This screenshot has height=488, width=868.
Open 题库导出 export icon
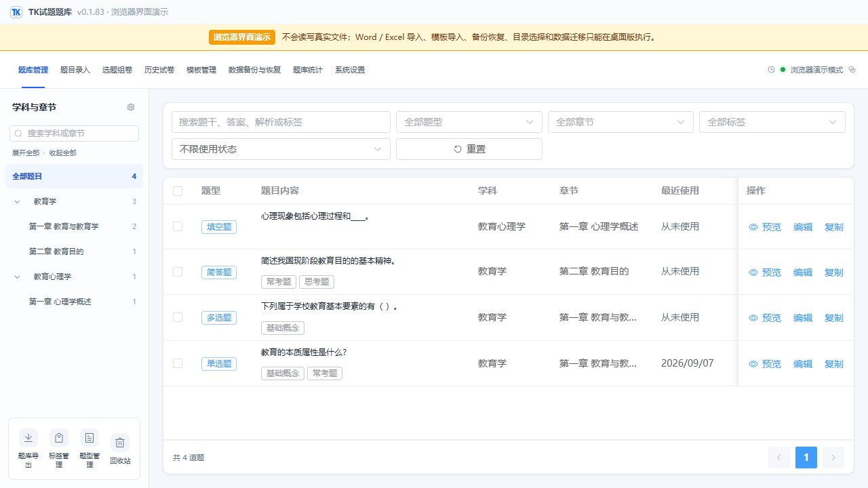[28, 438]
